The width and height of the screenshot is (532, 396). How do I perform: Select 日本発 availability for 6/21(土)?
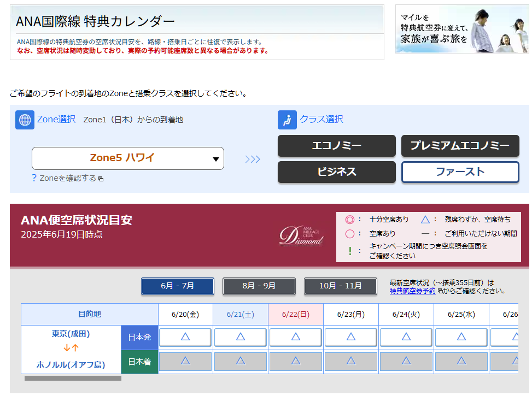click(241, 337)
